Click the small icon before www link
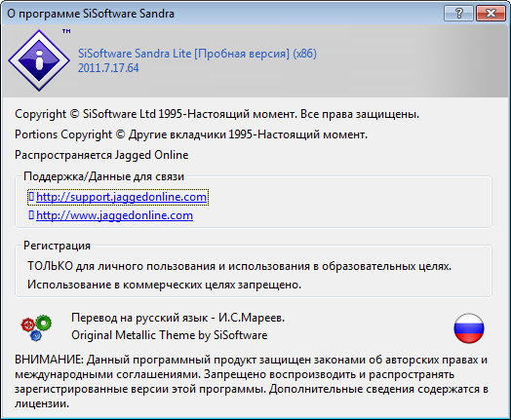The image size is (511, 420). (31, 215)
